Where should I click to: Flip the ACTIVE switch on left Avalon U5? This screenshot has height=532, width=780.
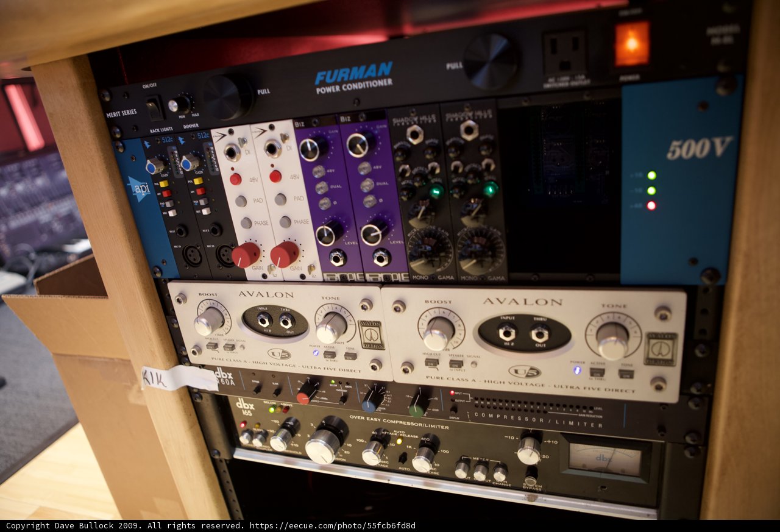click(x=330, y=355)
